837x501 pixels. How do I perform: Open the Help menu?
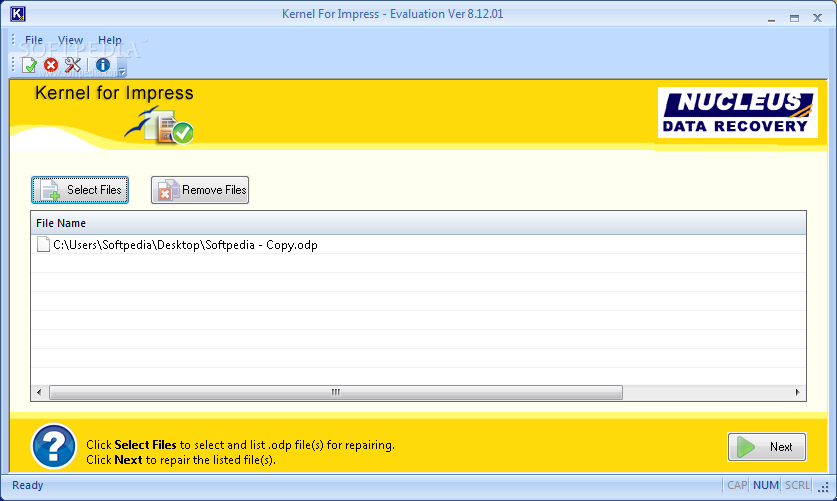click(x=109, y=40)
